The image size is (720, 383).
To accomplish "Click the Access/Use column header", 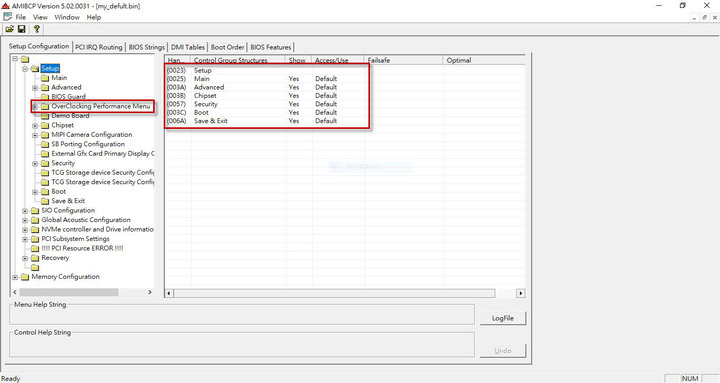I will point(338,60).
